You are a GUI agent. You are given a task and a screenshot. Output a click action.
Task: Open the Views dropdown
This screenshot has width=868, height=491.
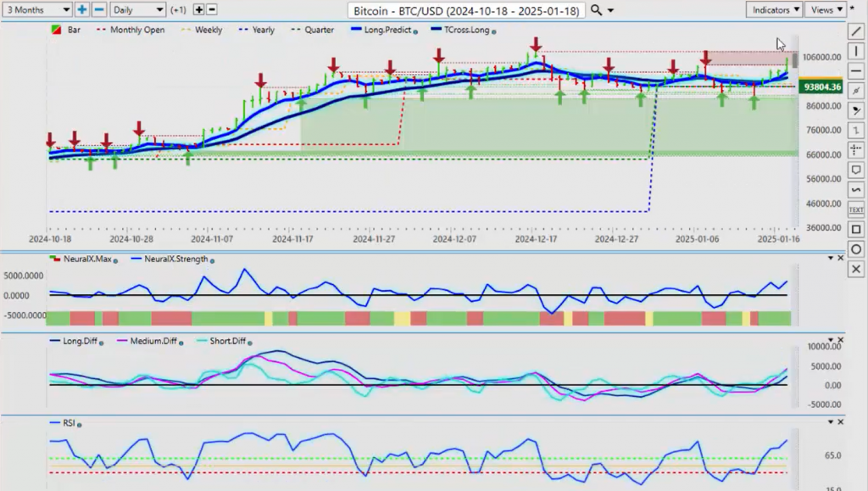[x=826, y=9]
